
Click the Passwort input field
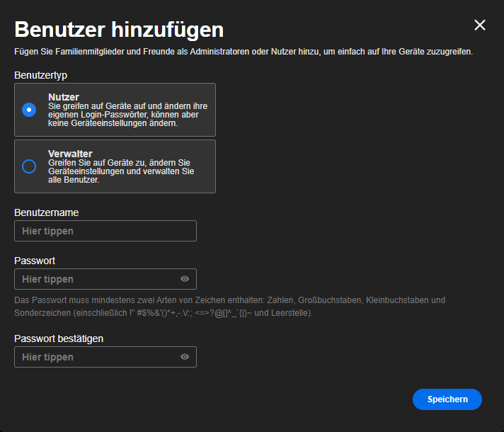pos(105,279)
